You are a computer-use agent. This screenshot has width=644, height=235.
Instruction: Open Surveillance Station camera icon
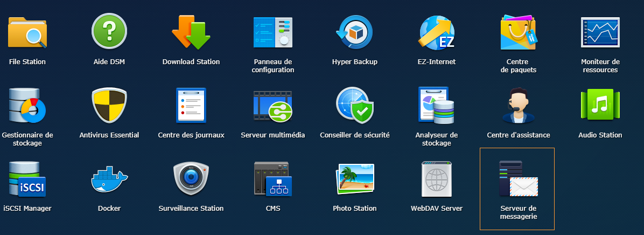click(x=191, y=178)
